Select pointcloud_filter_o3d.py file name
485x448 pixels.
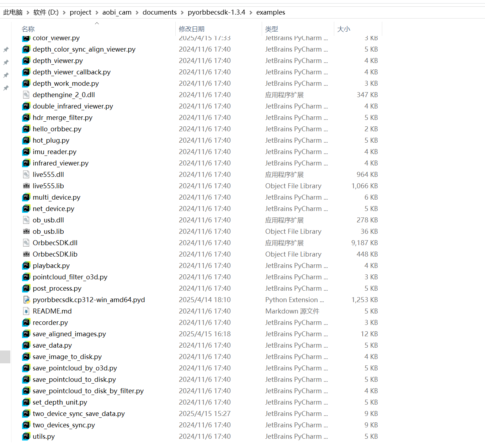(x=70, y=277)
